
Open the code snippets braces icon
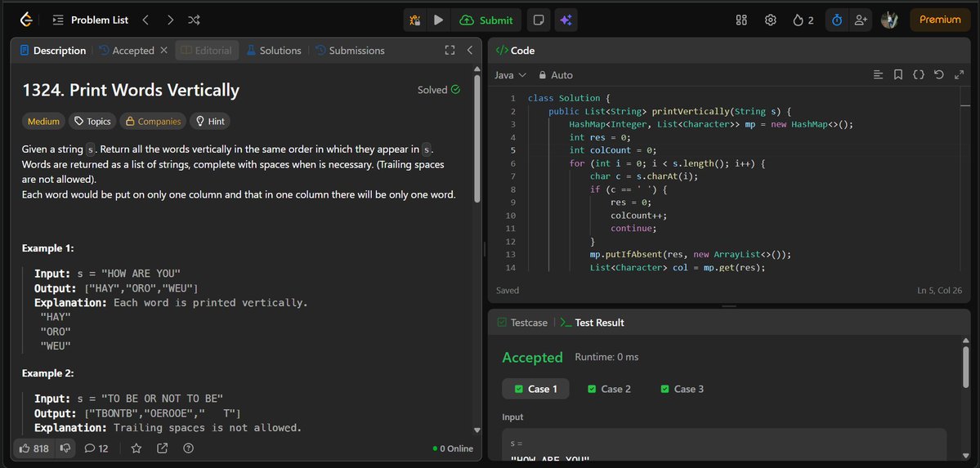click(x=918, y=75)
